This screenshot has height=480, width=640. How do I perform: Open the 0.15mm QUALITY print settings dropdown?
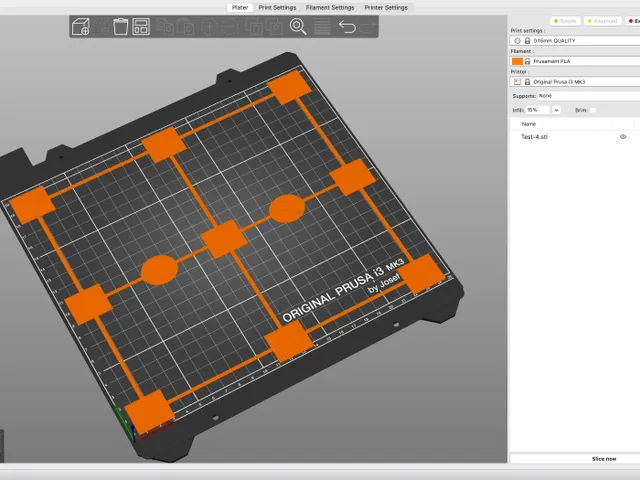click(x=575, y=41)
